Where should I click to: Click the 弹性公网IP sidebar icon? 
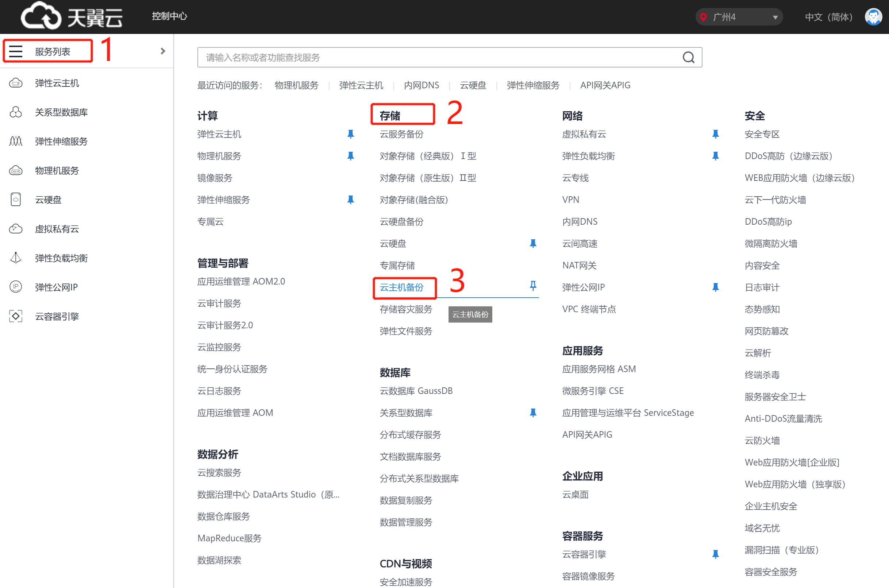pyautogui.click(x=16, y=287)
